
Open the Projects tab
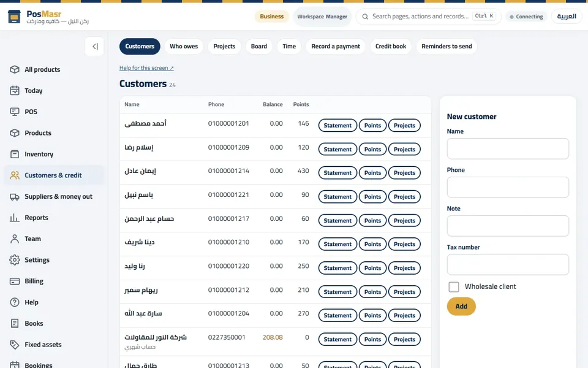pyautogui.click(x=224, y=47)
